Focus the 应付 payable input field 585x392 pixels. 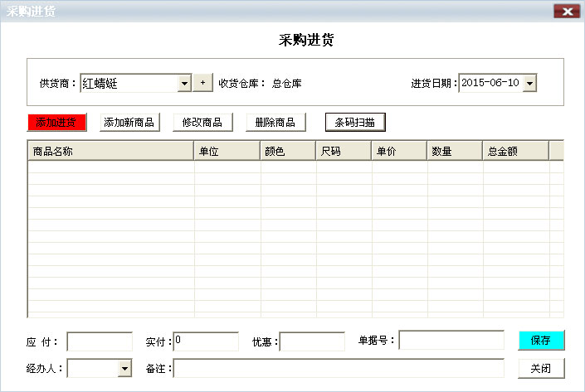100,341
